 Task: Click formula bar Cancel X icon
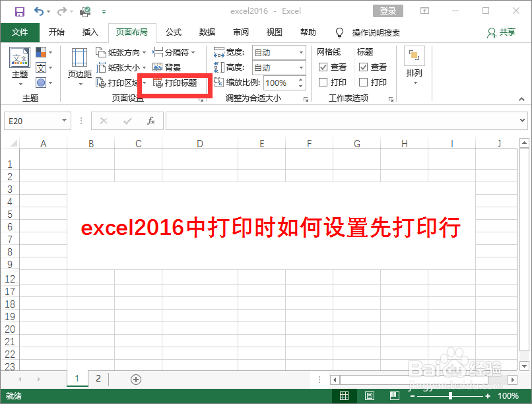click(104, 121)
